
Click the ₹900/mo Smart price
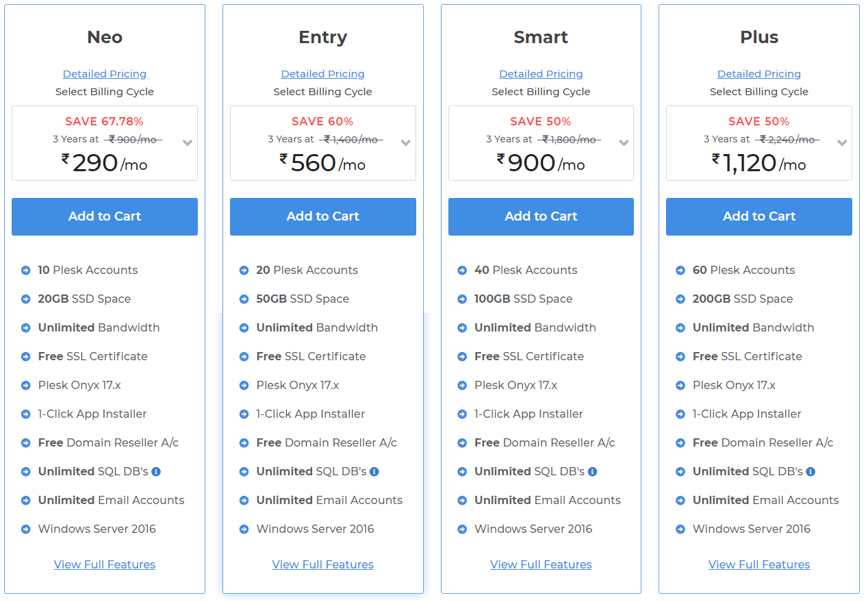[541, 162]
